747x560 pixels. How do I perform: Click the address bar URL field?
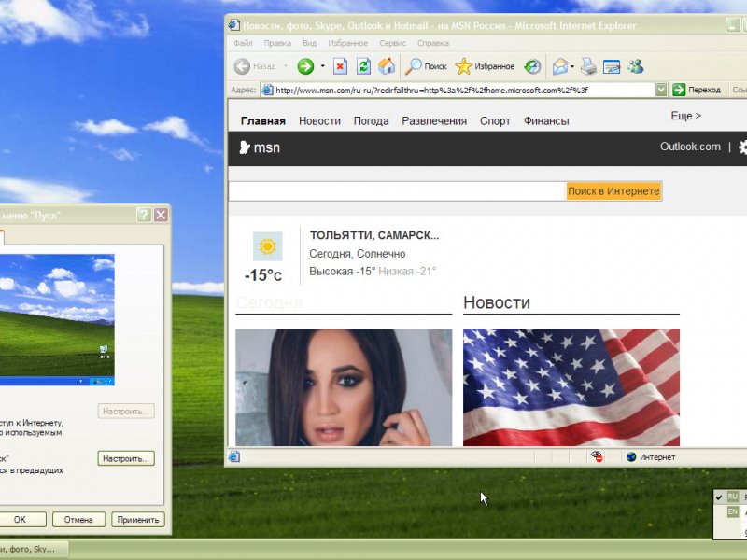point(464,90)
